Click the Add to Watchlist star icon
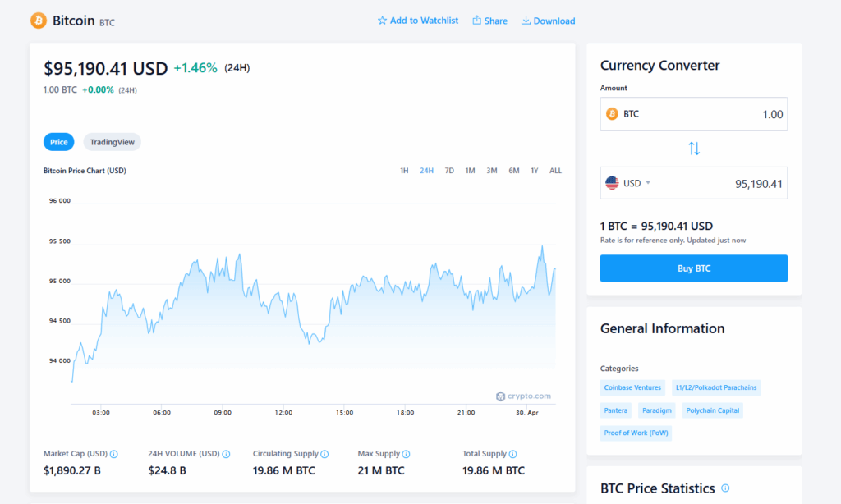Screen dimensions: 841x504 382,21
